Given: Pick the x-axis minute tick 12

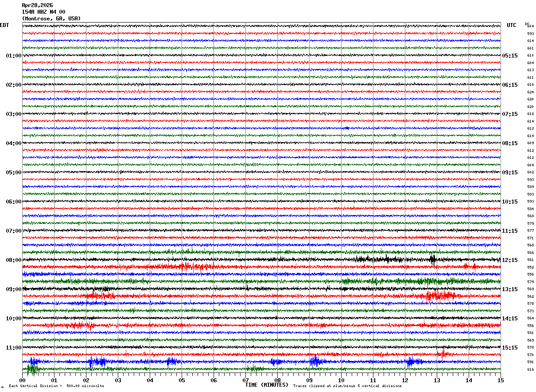Looking at the screenshot, I should 405,380.
